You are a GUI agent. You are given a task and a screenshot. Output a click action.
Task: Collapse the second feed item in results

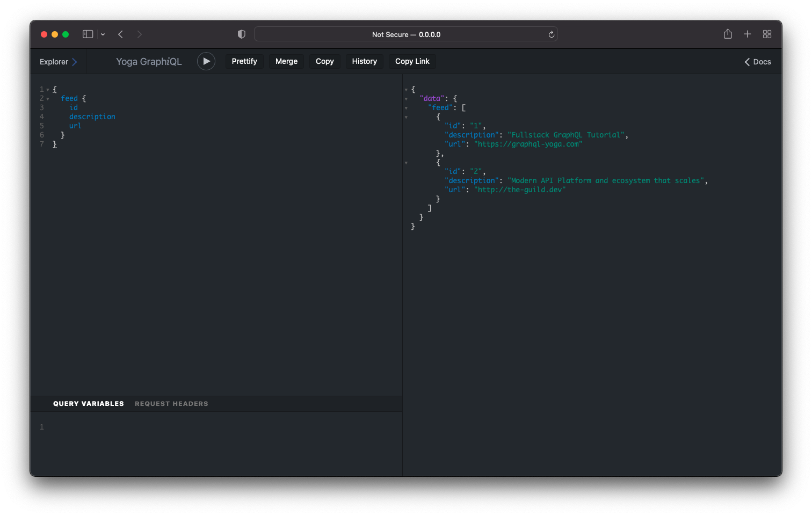tap(406, 162)
